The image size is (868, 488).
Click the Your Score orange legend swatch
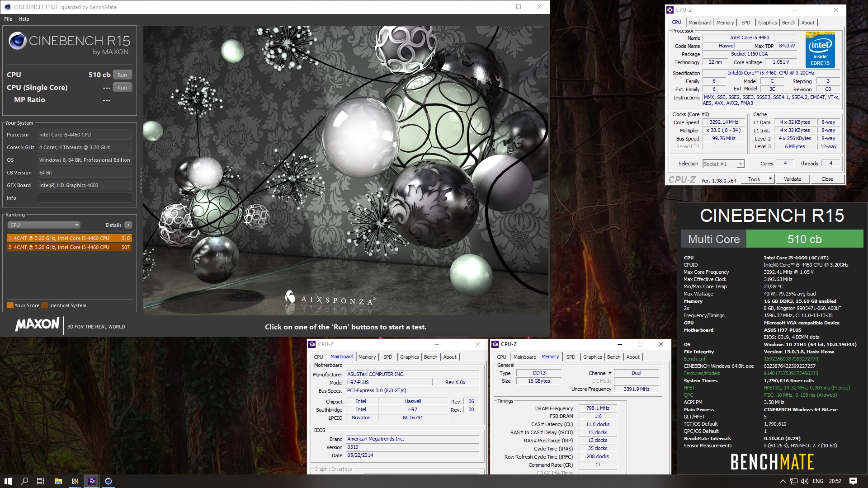pos(10,305)
